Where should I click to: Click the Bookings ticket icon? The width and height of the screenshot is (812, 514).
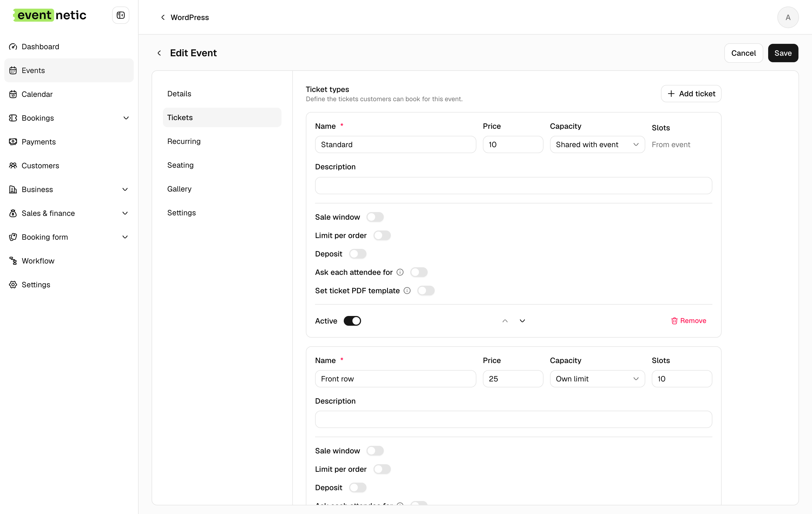coord(13,118)
